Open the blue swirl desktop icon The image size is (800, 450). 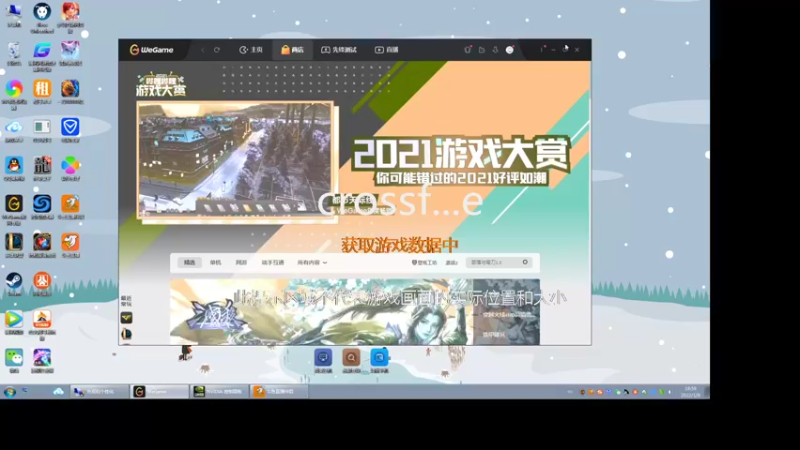pos(42,207)
